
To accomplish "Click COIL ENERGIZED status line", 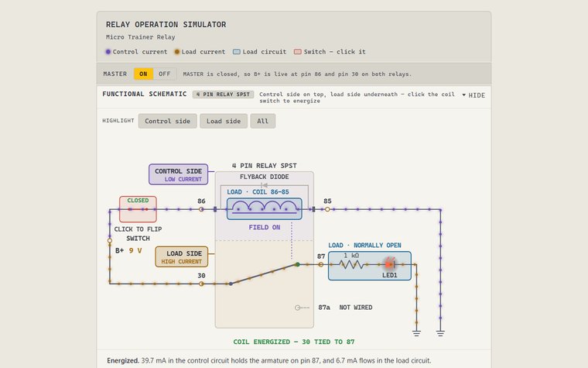I will [x=294, y=342].
